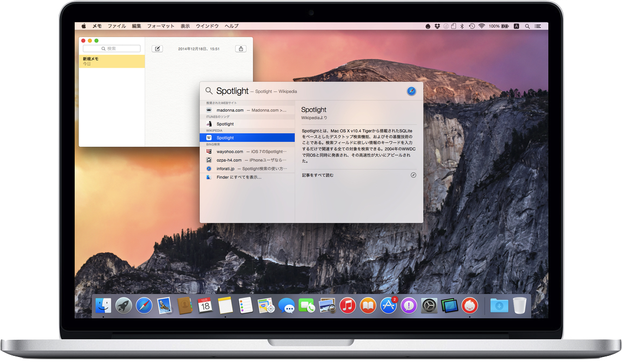
Task: Open purple exclamation Feedback Assistant icon
Action: pos(409,305)
